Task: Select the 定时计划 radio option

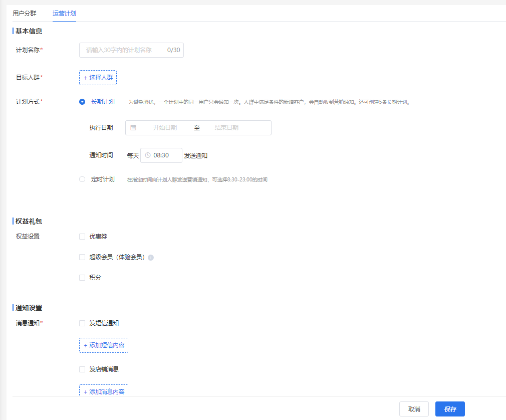Action: coord(82,179)
